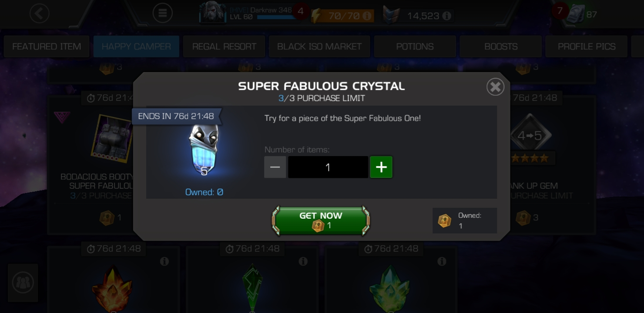Open the Black ISO Market tab
Viewport: 644px width, 313px height.
(319, 47)
